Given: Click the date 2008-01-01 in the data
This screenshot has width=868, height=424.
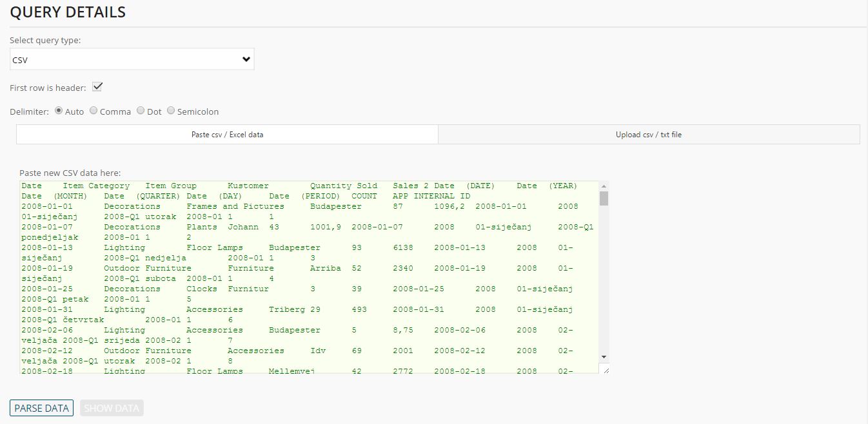Looking at the screenshot, I should (x=45, y=206).
